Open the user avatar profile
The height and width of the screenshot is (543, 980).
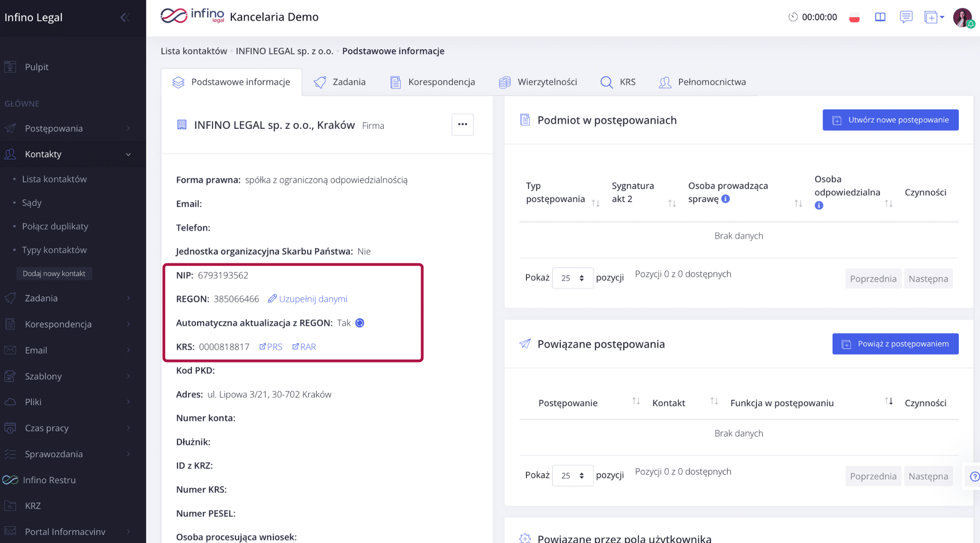[962, 18]
